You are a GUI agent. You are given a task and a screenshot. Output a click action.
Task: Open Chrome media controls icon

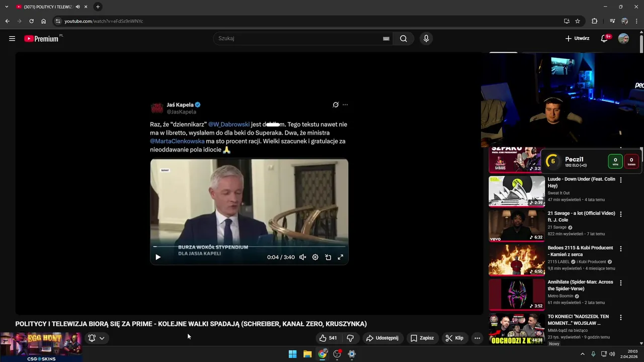pyautogui.click(x=612, y=21)
